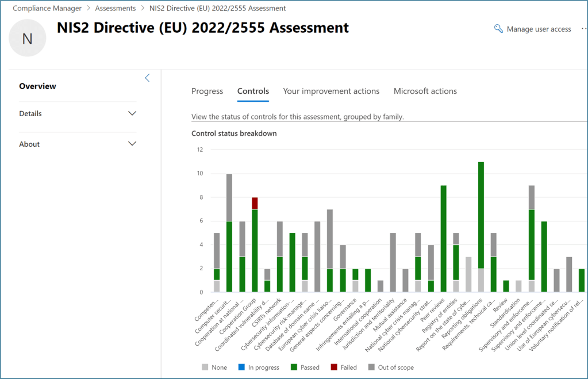Toggle the 'Passed' legend series
Viewport: 588px width, 379px height.
pos(305,367)
